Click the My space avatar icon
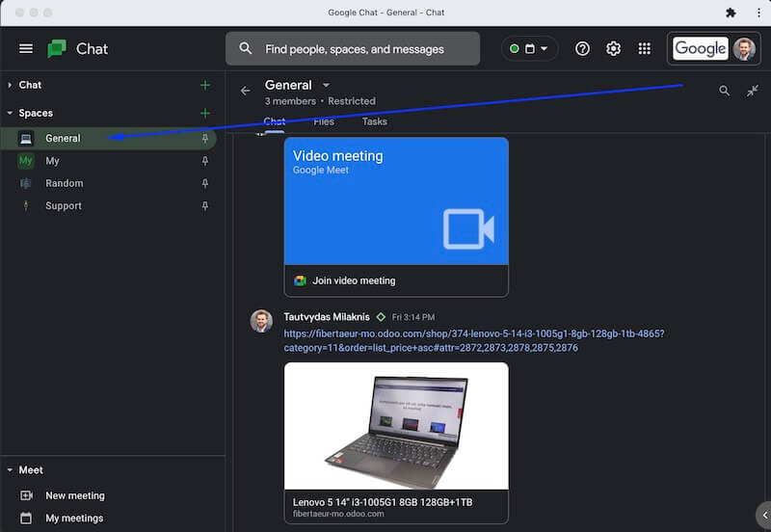Image resolution: width=771 pixels, height=532 pixels. coord(26,161)
